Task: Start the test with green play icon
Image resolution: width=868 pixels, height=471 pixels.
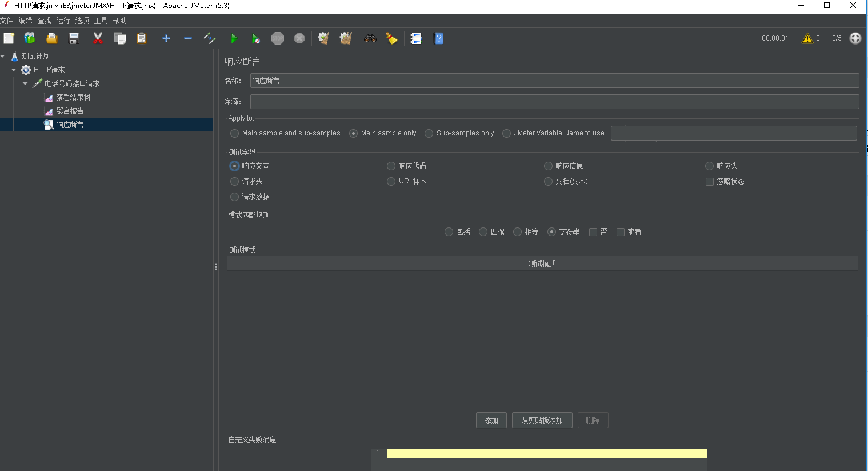Action: click(234, 38)
